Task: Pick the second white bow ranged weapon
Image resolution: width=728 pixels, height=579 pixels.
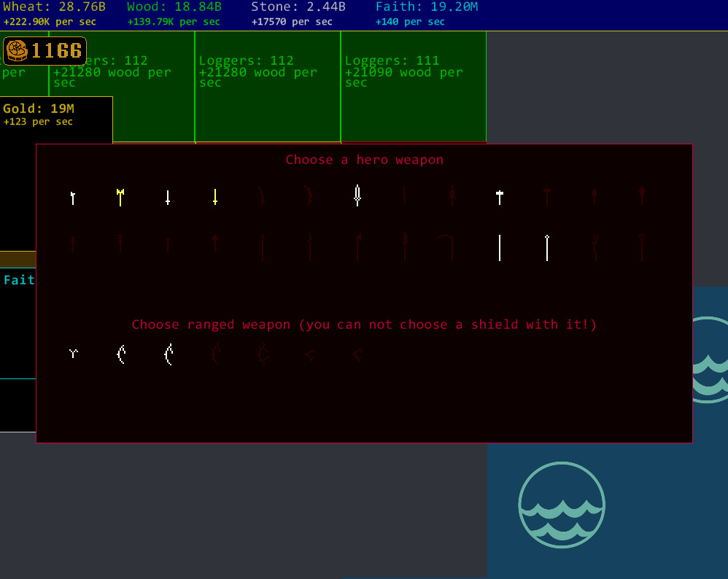Action: click(x=168, y=354)
